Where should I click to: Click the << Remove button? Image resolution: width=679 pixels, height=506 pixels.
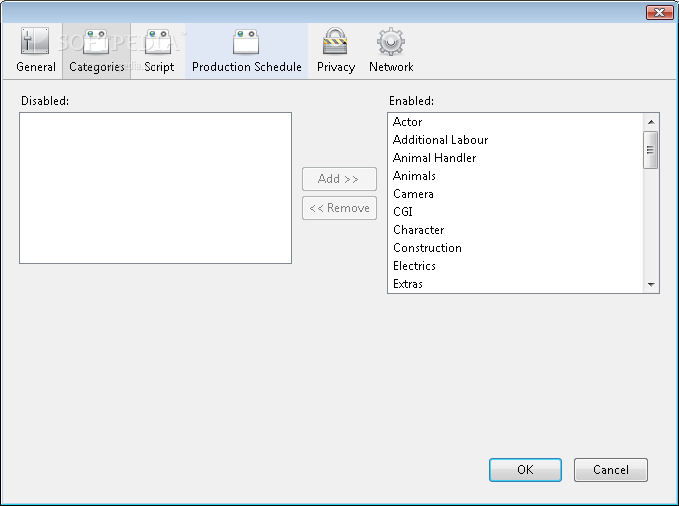point(339,208)
